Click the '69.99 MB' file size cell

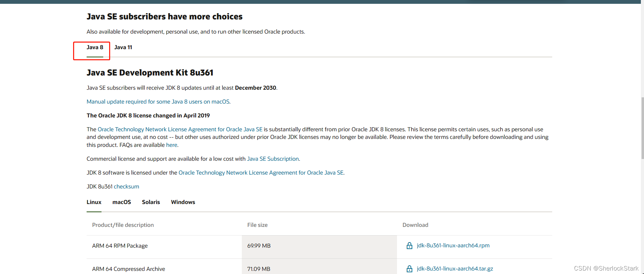pos(319,247)
